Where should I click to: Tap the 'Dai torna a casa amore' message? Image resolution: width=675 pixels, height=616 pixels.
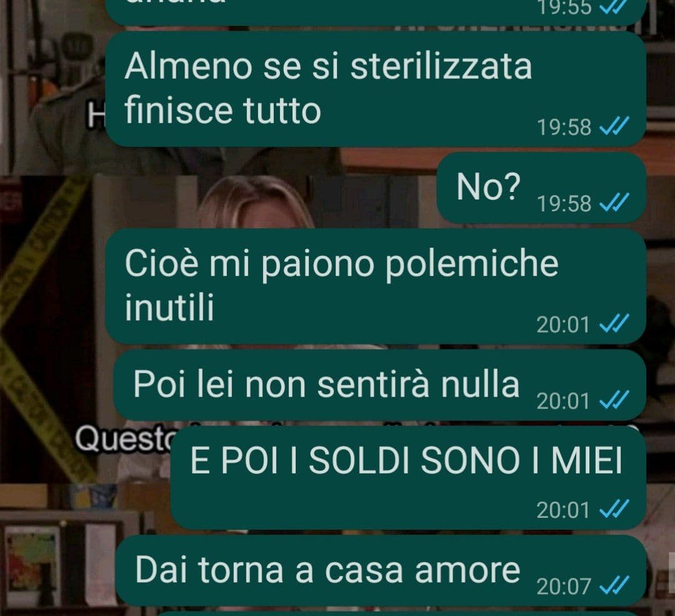pos(381,570)
